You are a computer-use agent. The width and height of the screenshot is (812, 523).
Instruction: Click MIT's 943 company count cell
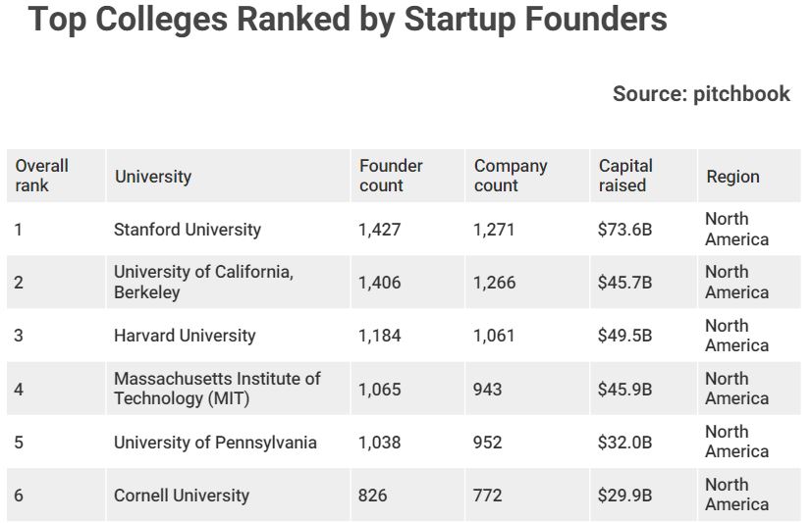pos(487,390)
